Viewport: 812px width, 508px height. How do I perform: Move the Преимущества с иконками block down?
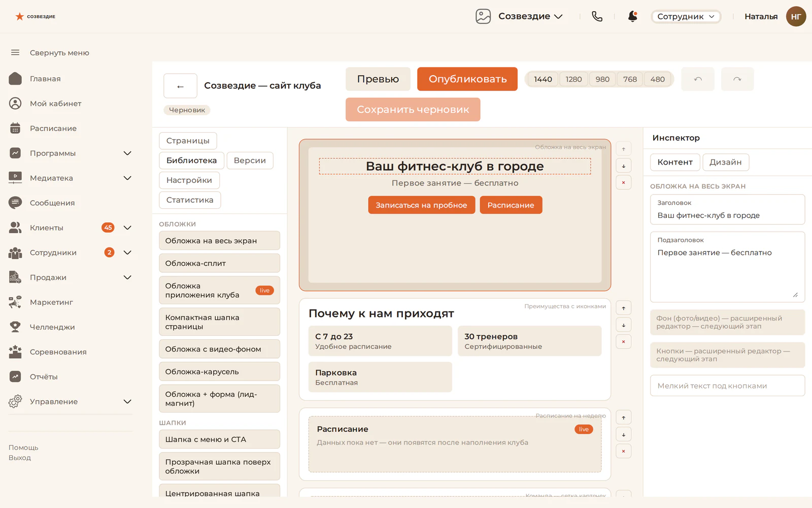pos(624,325)
